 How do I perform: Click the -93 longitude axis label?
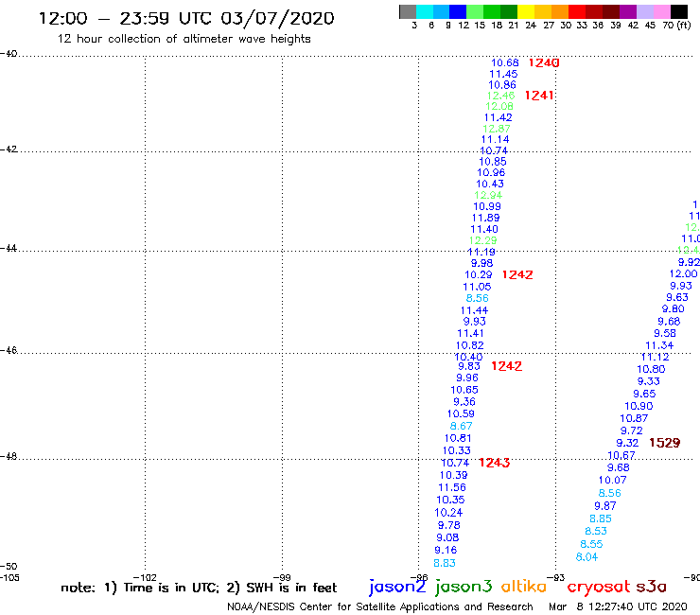[556, 577]
